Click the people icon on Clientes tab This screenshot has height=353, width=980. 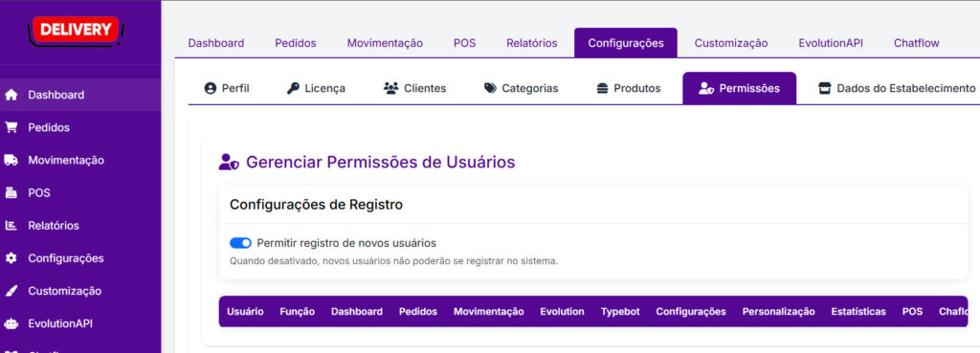(x=390, y=88)
